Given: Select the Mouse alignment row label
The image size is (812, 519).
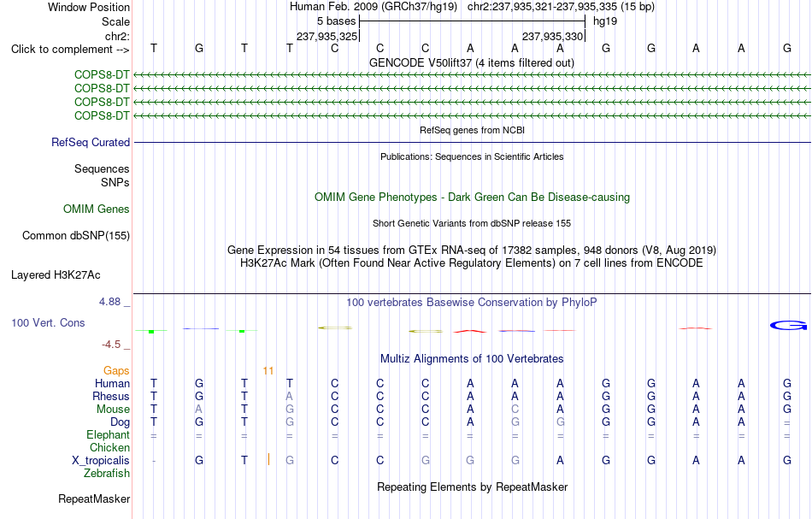Looking at the screenshot, I should click(x=113, y=410).
